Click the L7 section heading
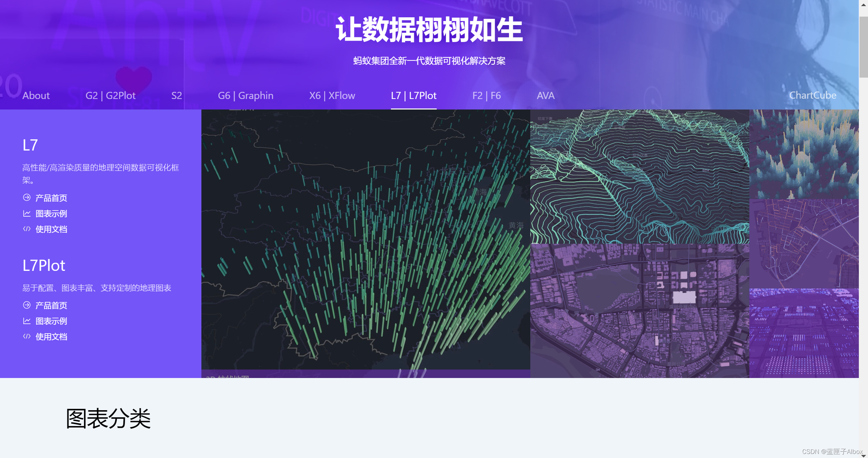Viewport: 868px width, 458px height. pos(30,145)
